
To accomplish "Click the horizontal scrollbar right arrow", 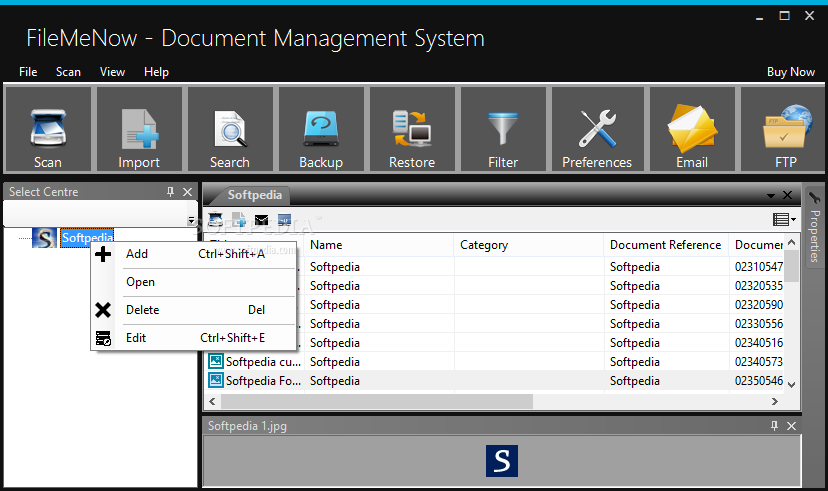I will tap(775, 401).
